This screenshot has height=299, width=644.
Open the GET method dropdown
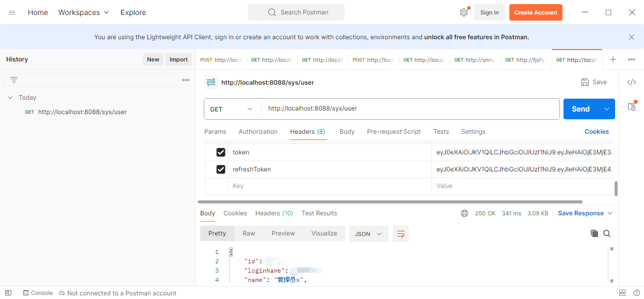click(x=231, y=109)
